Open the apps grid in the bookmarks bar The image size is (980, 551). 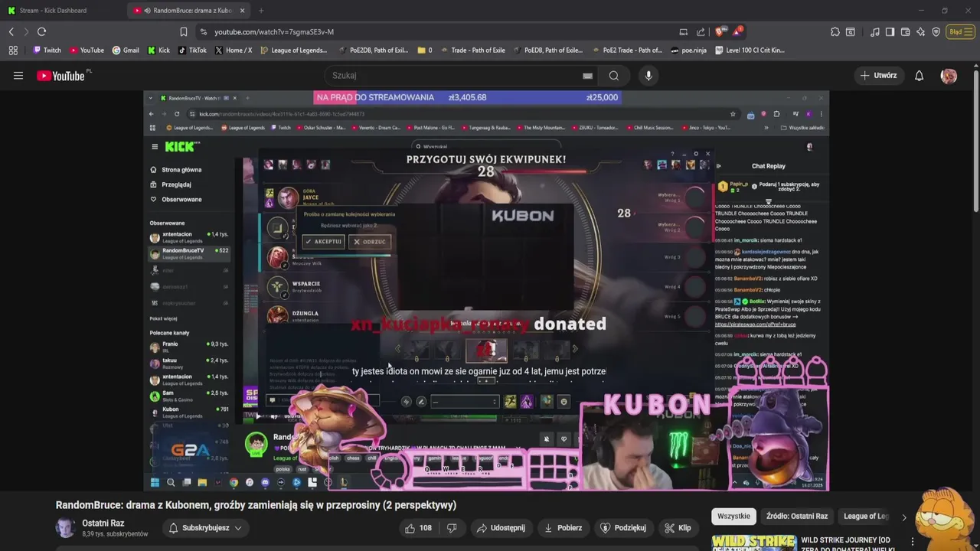pos(13,51)
